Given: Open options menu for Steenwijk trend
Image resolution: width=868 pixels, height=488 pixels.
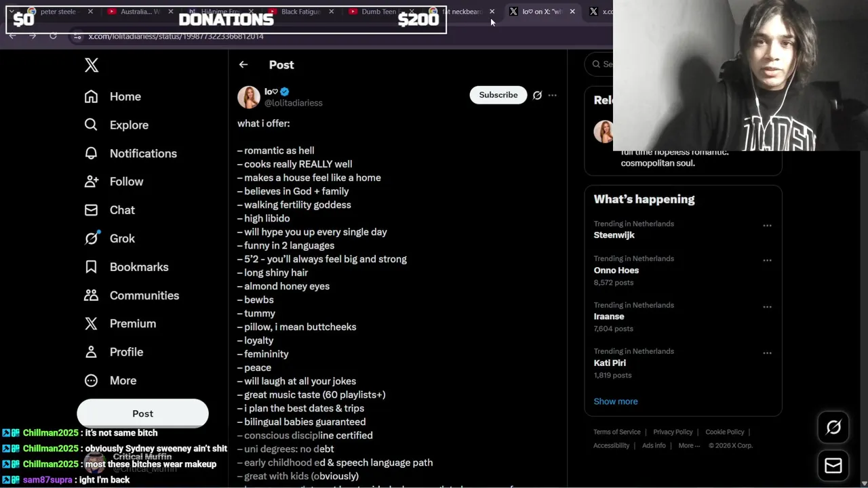Looking at the screenshot, I should click(767, 226).
